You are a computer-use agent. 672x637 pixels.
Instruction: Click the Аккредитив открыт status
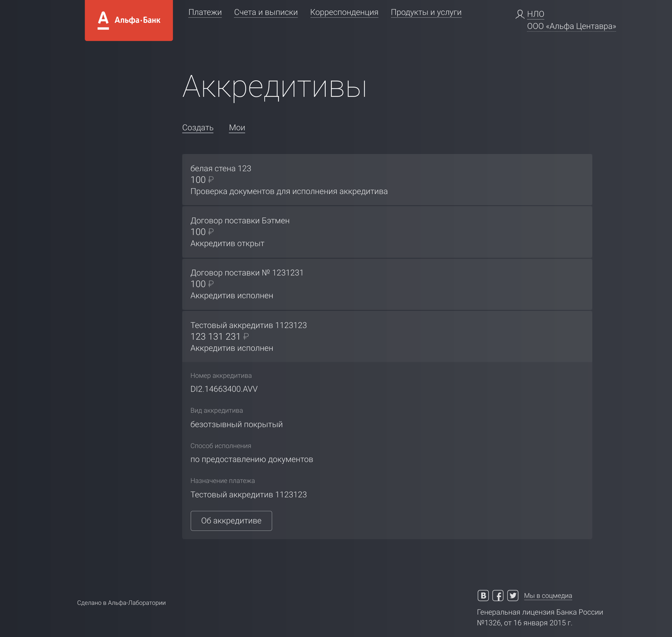tap(227, 244)
